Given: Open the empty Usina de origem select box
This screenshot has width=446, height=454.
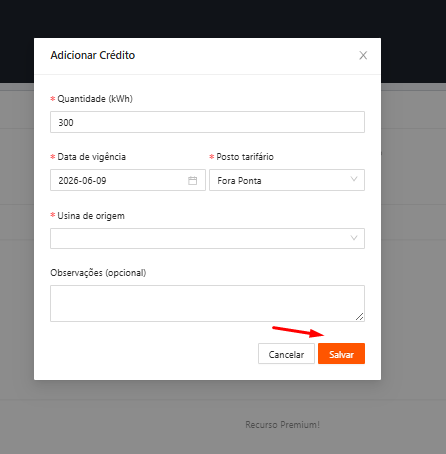Looking at the screenshot, I should pyautogui.click(x=207, y=238).
